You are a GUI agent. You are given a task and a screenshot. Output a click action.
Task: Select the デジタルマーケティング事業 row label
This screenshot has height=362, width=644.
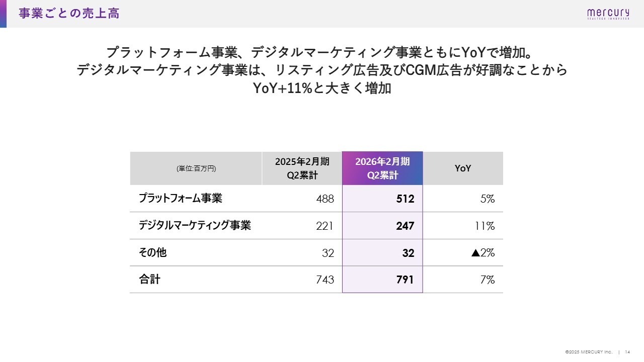click(x=195, y=226)
